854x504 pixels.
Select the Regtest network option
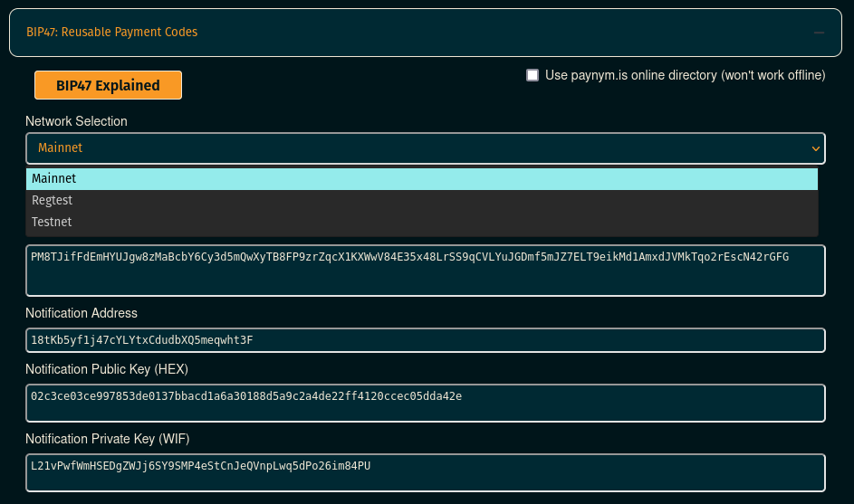pyautogui.click(x=422, y=200)
